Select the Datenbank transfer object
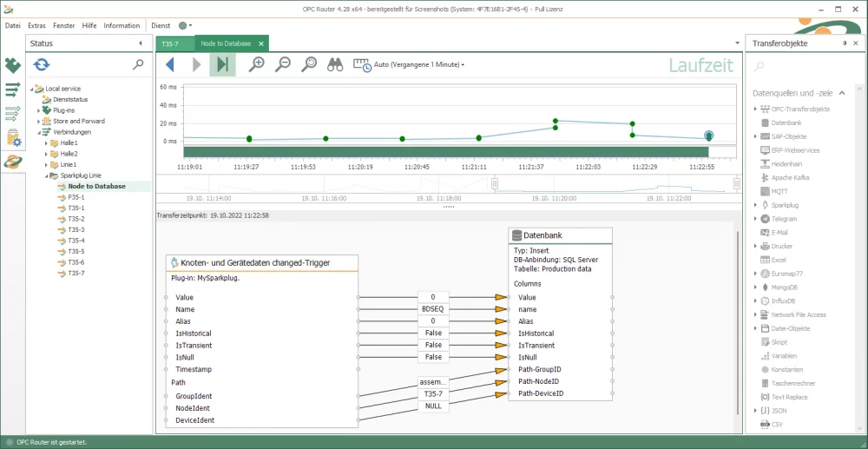This screenshot has height=449, width=868. coord(786,123)
